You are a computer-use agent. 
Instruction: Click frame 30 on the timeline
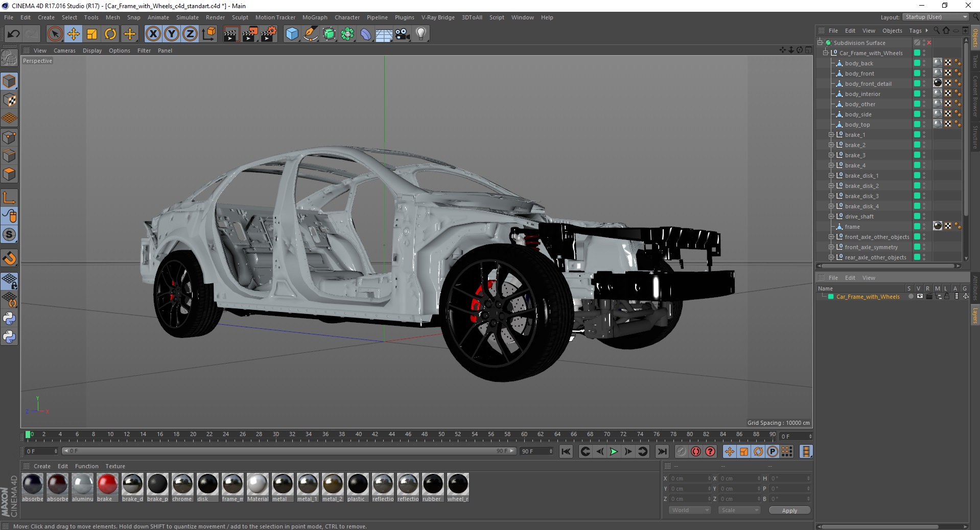tap(276, 435)
